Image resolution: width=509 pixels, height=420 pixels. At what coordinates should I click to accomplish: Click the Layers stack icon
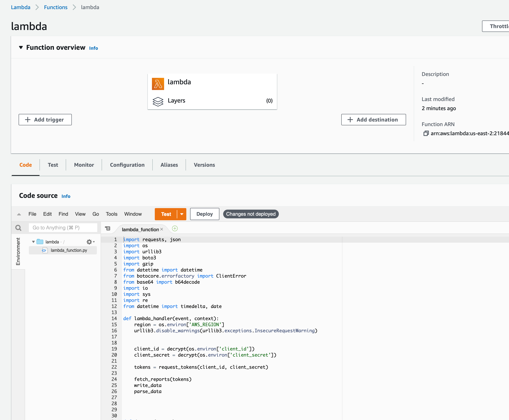point(158,101)
